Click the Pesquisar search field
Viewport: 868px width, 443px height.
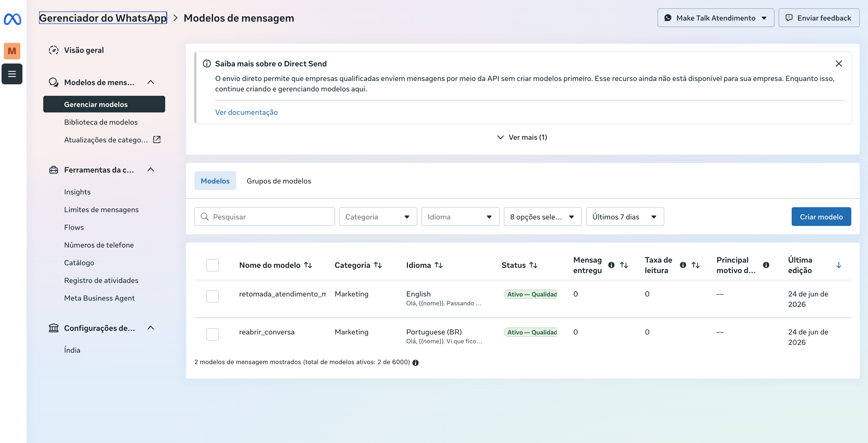(x=264, y=217)
